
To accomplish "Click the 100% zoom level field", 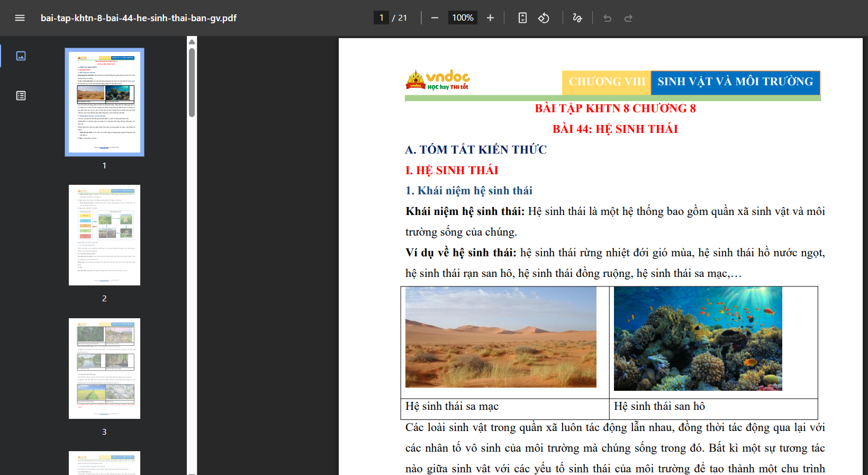I will 463,18.
